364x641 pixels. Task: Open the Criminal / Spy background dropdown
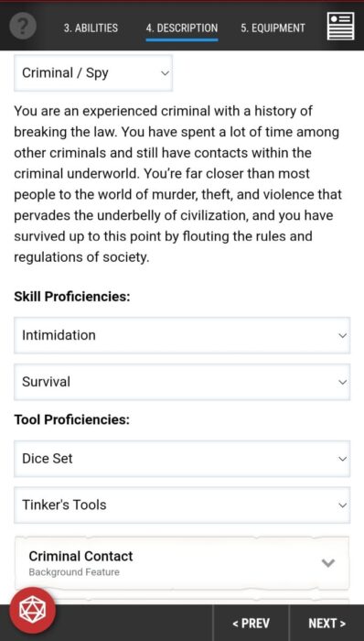[93, 73]
